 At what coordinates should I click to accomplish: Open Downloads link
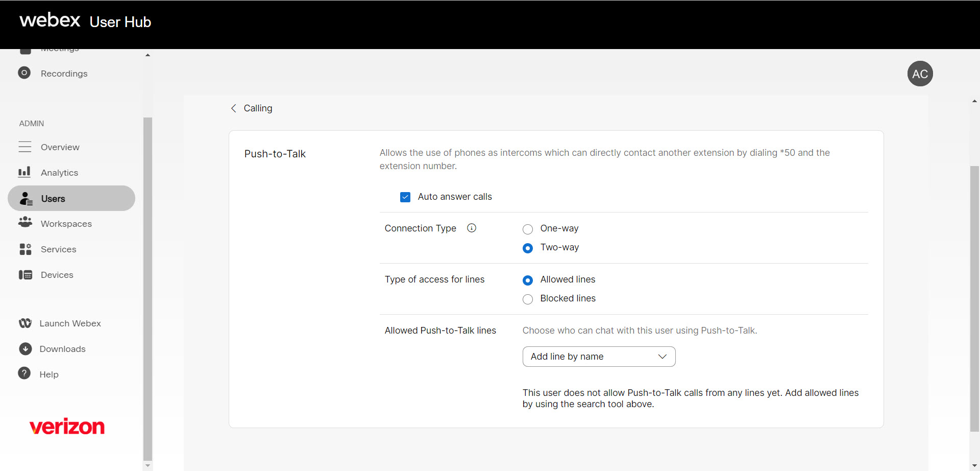[x=63, y=349]
